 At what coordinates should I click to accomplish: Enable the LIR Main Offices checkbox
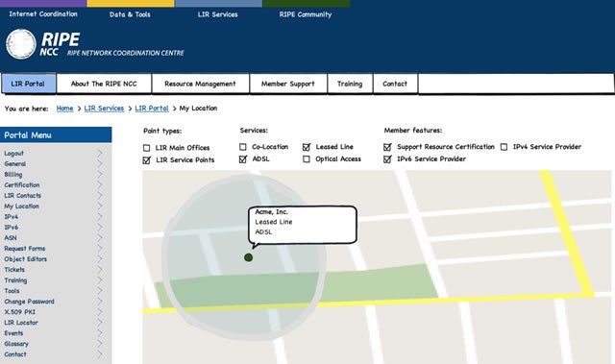point(147,148)
